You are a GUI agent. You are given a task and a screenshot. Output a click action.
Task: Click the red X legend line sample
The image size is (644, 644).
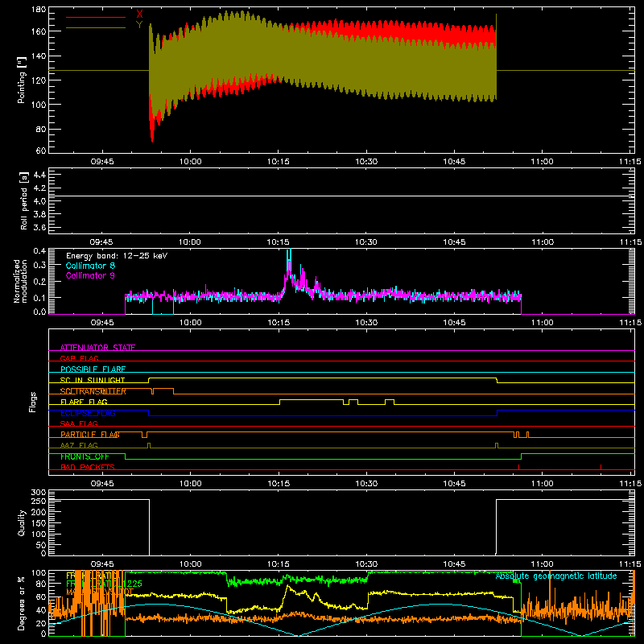[95, 17]
